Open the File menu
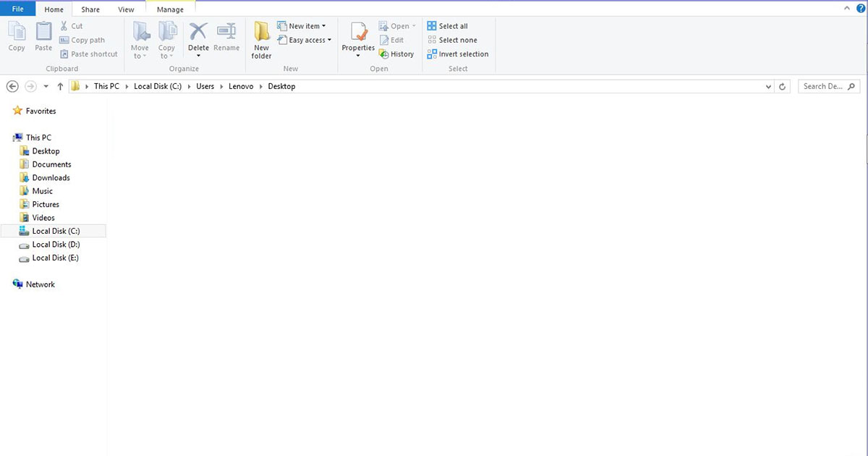Viewport: 868px width, 456px height. [17, 9]
